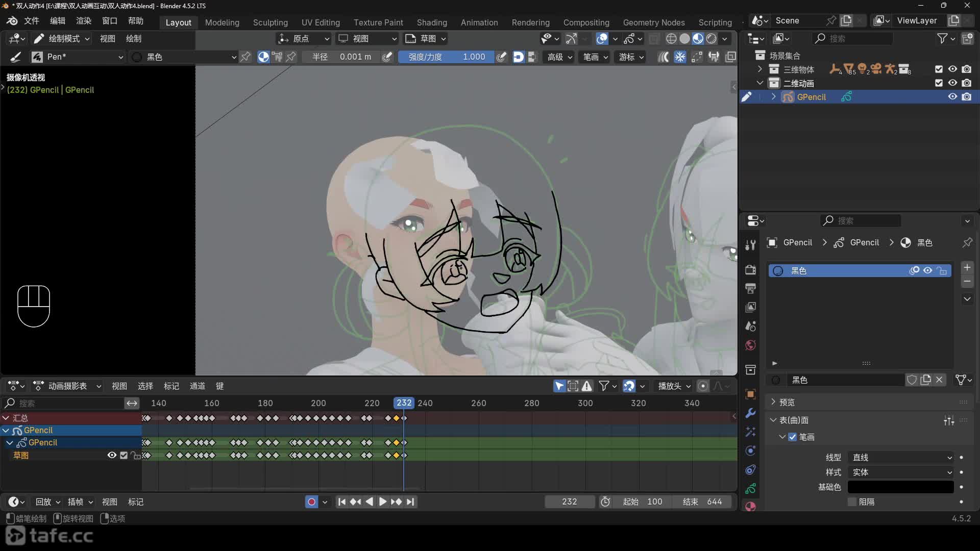Click the 结束 end frame field

point(702,502)
